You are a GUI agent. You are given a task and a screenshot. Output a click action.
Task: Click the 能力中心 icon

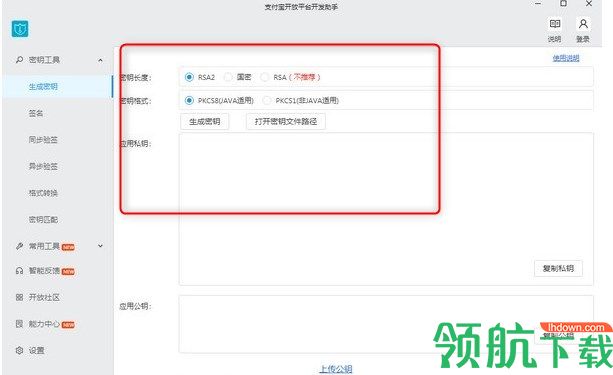pos(19,323)
